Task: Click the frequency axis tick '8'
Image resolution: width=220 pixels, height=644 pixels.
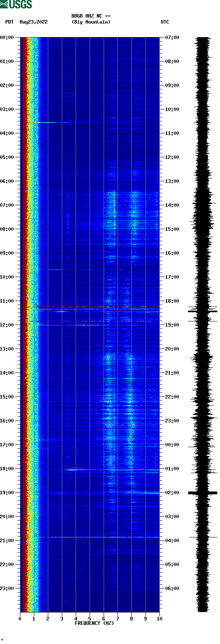Action: click(132, 619)
